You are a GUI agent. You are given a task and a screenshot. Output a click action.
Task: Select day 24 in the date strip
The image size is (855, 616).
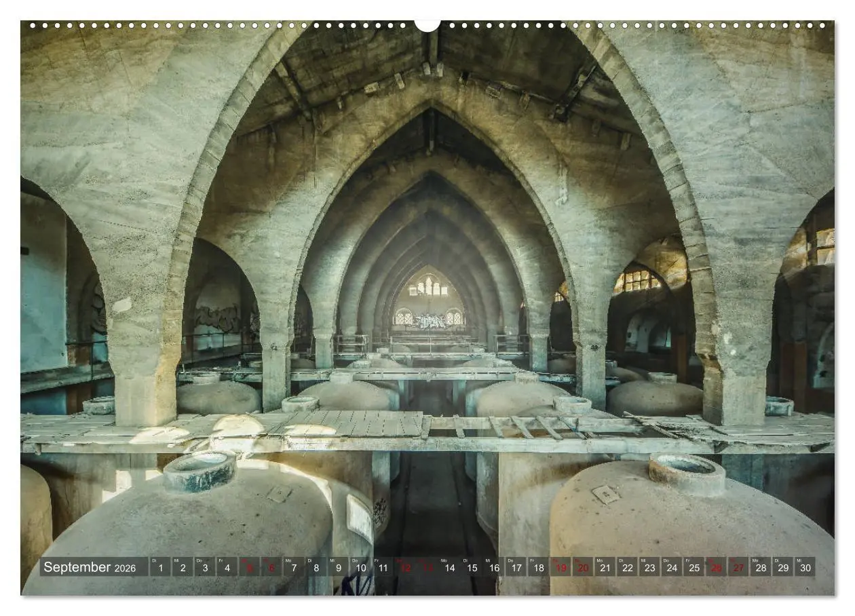(x=672, y=567)
